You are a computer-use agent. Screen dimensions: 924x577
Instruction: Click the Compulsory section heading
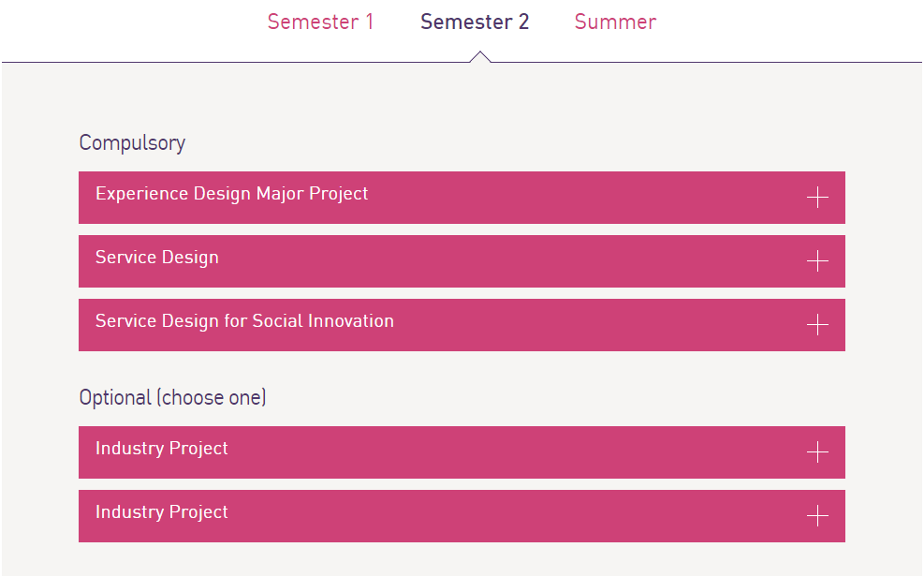[132, 143]
